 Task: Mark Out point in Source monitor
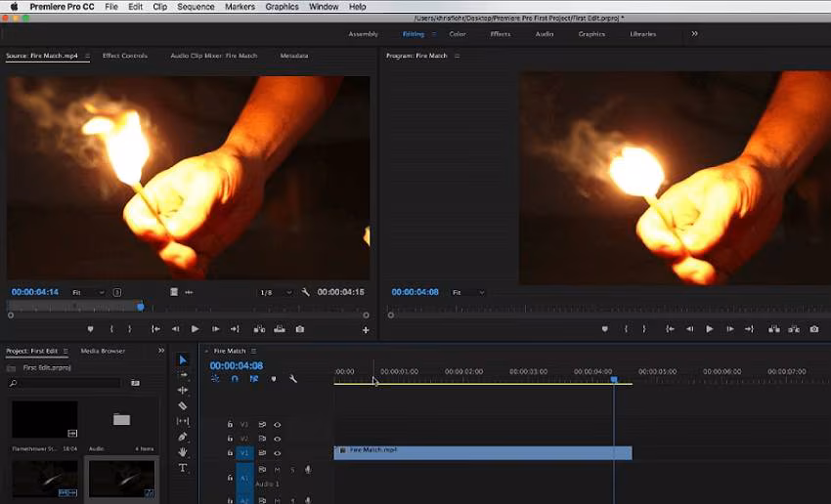[x=130, y=329]
